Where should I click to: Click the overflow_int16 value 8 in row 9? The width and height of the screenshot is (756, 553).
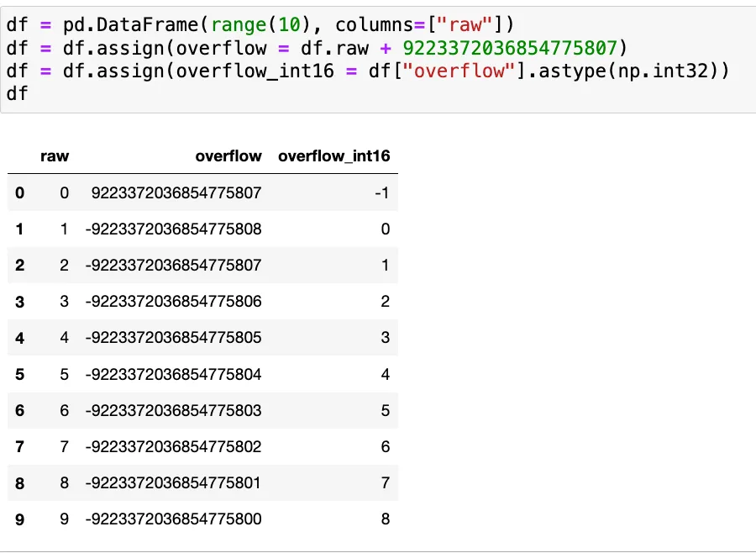pos(386,519)
